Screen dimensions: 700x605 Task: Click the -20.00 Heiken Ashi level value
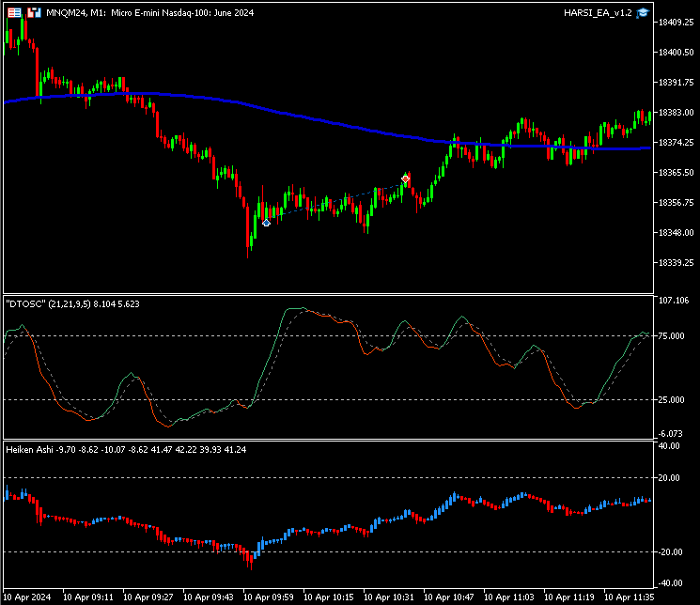[669, 552]
